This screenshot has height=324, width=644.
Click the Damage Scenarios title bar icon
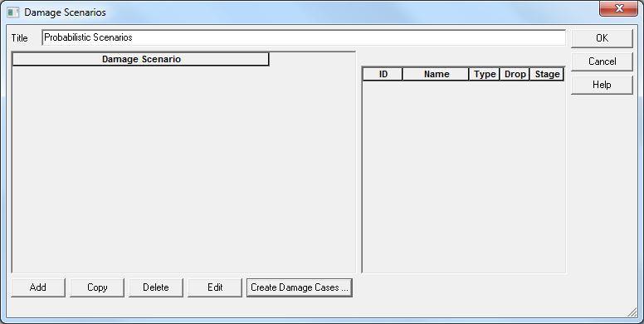click(13, 12)
